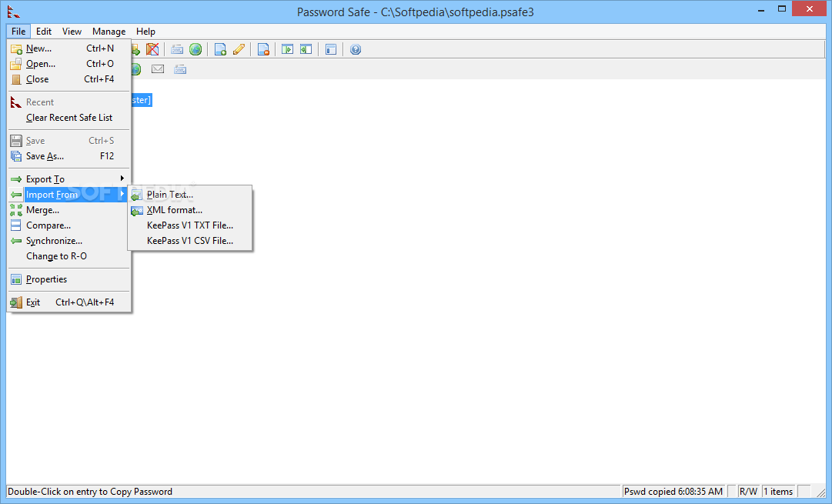Viewport: 832px width, 504px height.
Task: Click the R/W status bar indicator
Action: pos(748,491)
